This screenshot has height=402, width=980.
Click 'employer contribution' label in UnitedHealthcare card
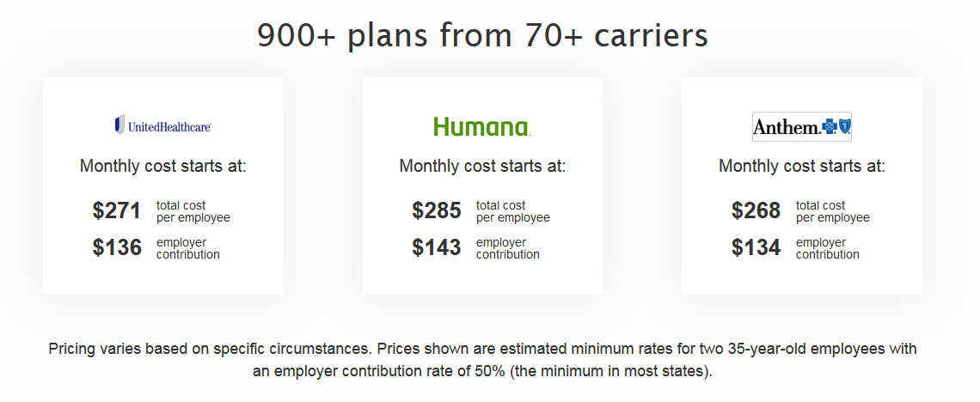188,248
